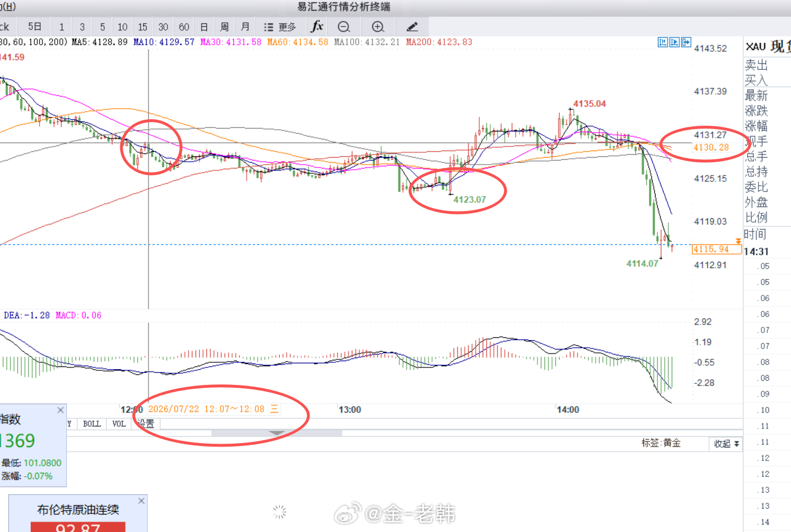Screen dimensions: 791x532
Task: Zoom in the chart with plus magnifier
Action: (378, 27)
